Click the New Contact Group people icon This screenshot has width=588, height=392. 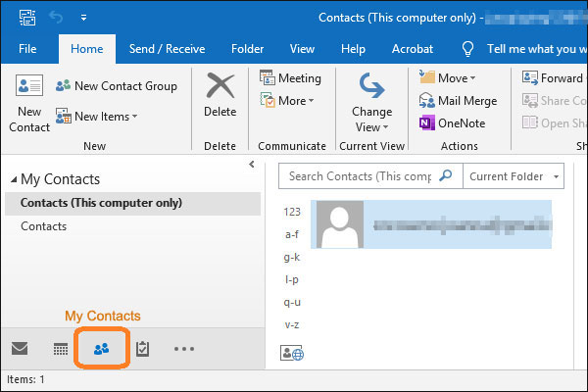[63, 85]
